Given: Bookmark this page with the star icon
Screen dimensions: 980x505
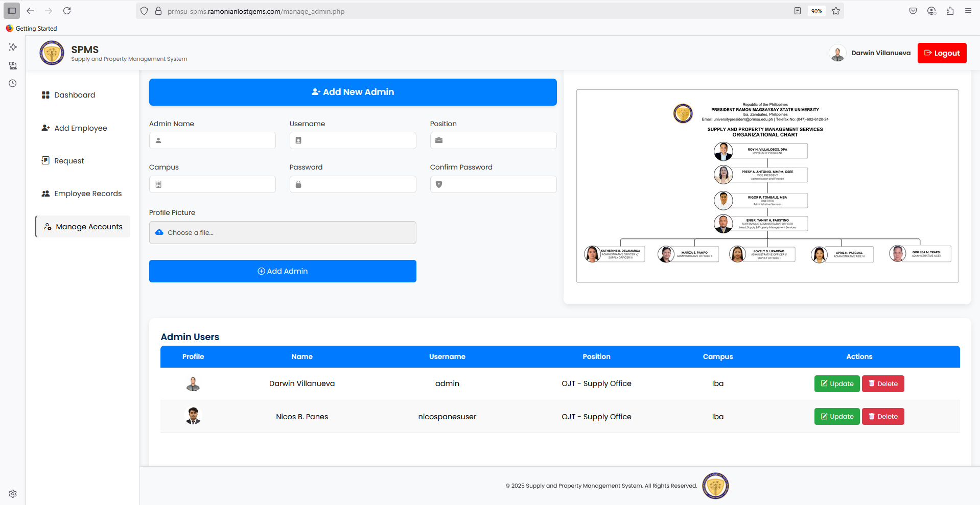Looking at the screenshot, I should point(835,11).
